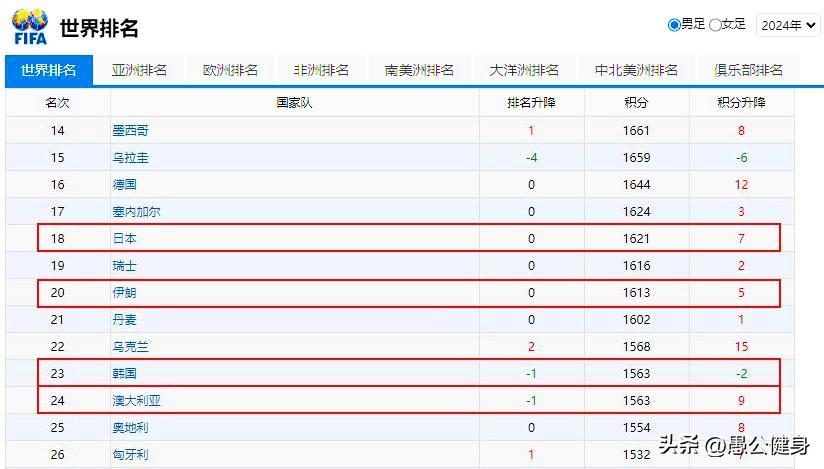The image size is (824, 469).
Task: Open the 非洲排名 tab
Action: coord(321,70)
